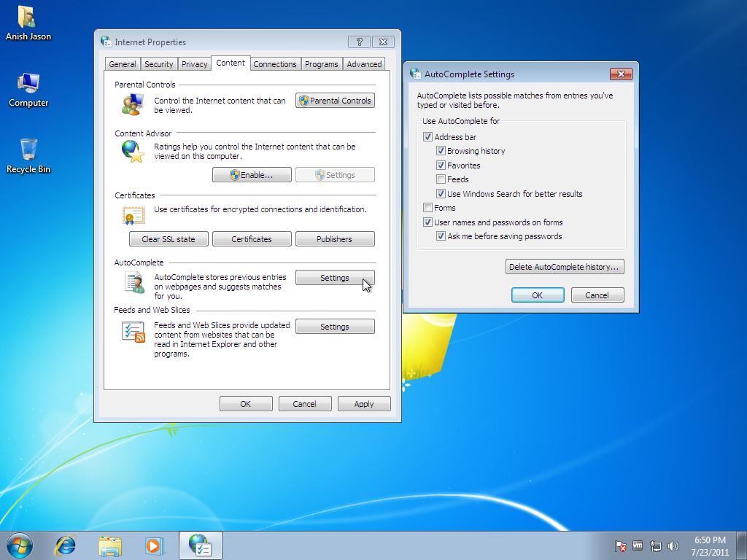This screenshot has width=747, height=560.
Task: Click the Feeds and Web Slices icon
Action: pos(133,332)
